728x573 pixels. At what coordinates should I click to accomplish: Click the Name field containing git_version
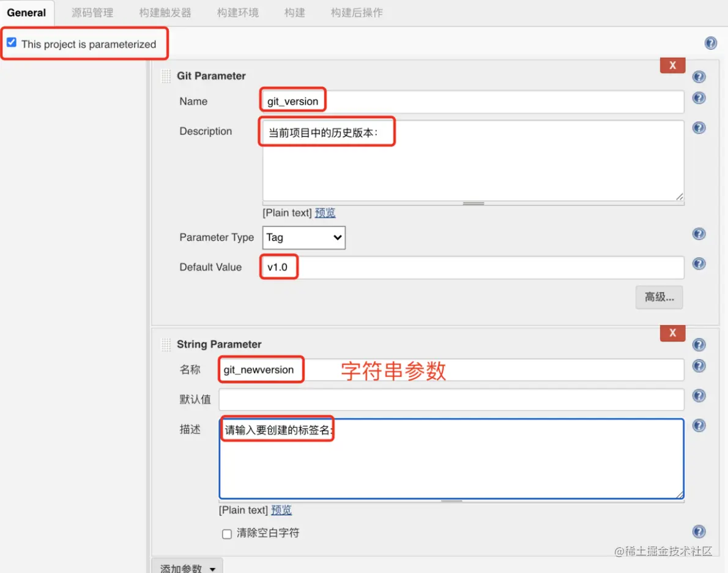[x=473, y=101]
